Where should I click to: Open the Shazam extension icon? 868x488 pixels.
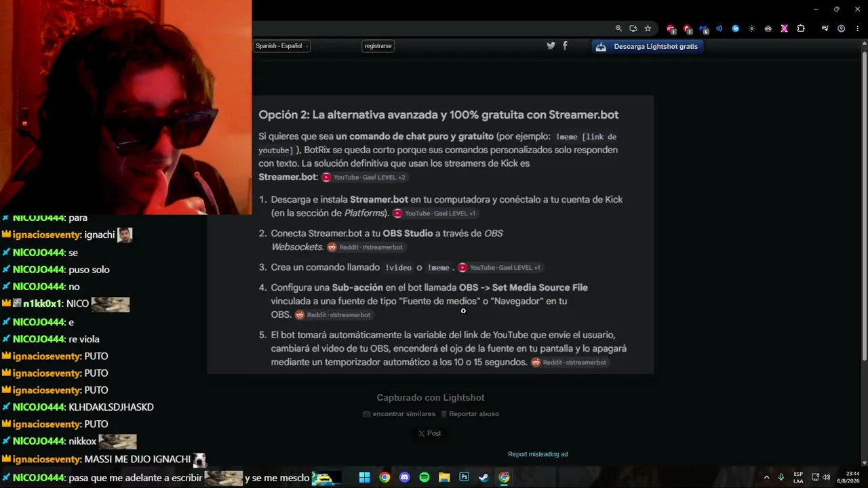pyautogui.click(x=735, y=28)
